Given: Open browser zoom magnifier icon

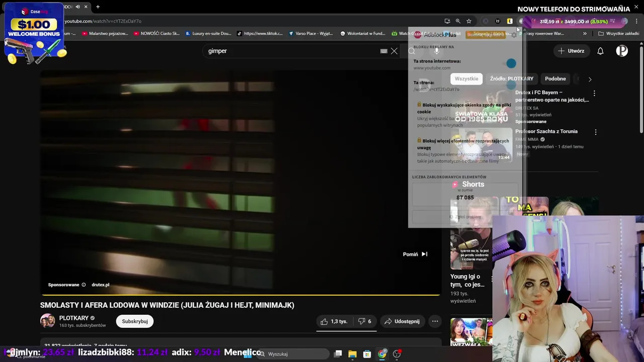Looking at the screenshot, I should coord(458,21).
